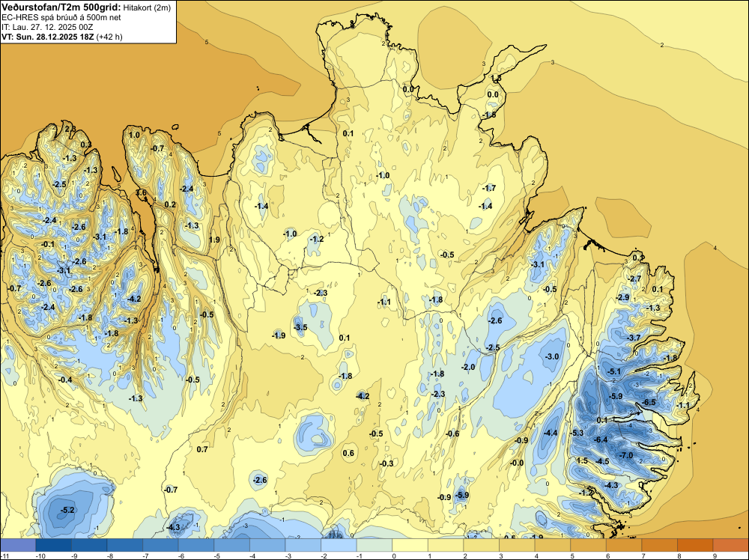This screenshot has width=749, height=560.
Task: Click the darkest blue legend swatch between -10 and -9
Action: pos(53,545)
